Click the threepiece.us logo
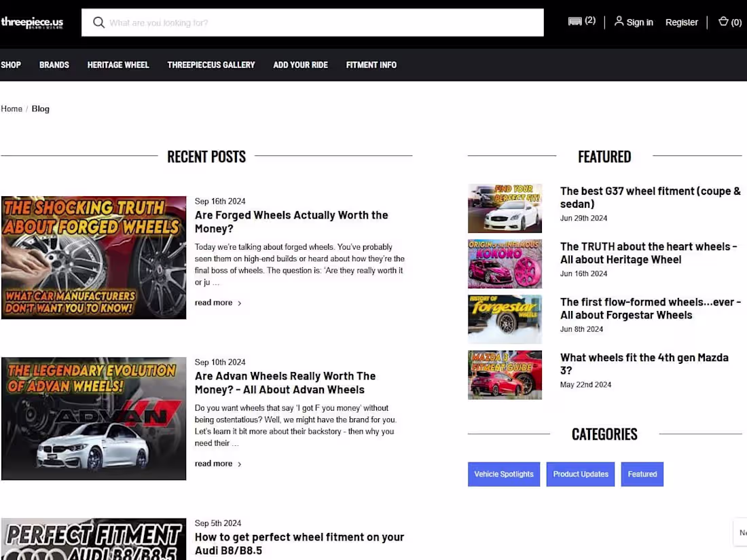 pyautogui.click(x=31, y=21)
